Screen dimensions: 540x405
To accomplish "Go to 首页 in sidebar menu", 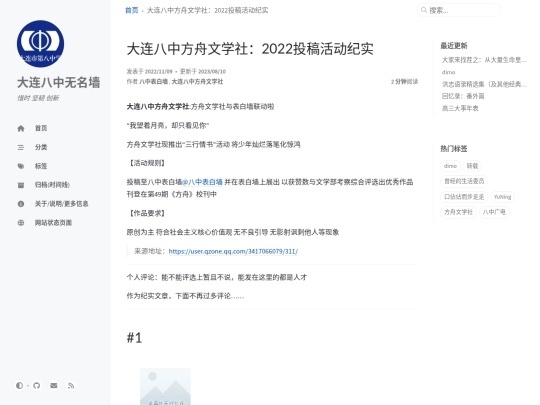I will point(41,128).
